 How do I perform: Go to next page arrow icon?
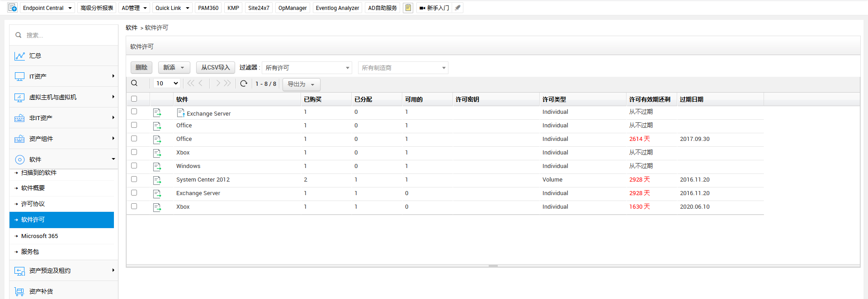tap(218, 83)
